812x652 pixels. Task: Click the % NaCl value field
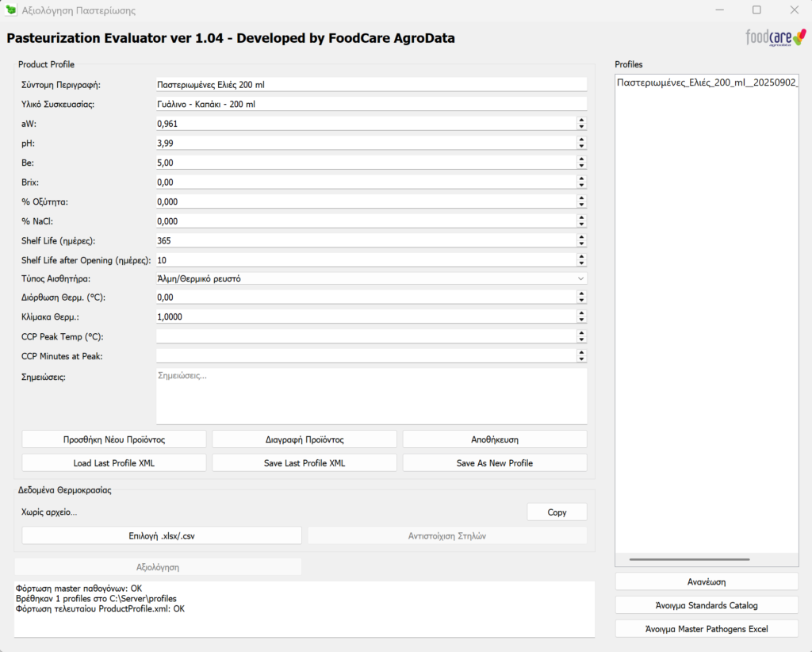tap(366, 221)
